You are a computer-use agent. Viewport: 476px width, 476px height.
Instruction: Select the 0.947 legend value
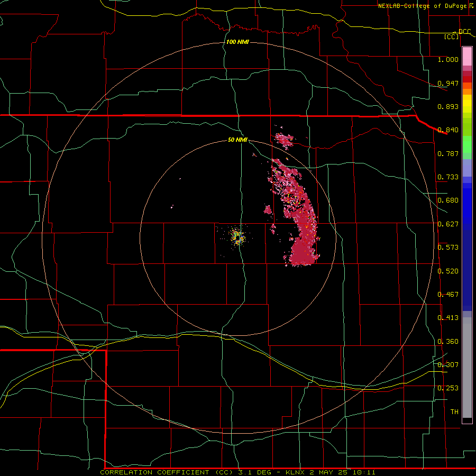tap(448, 83)
